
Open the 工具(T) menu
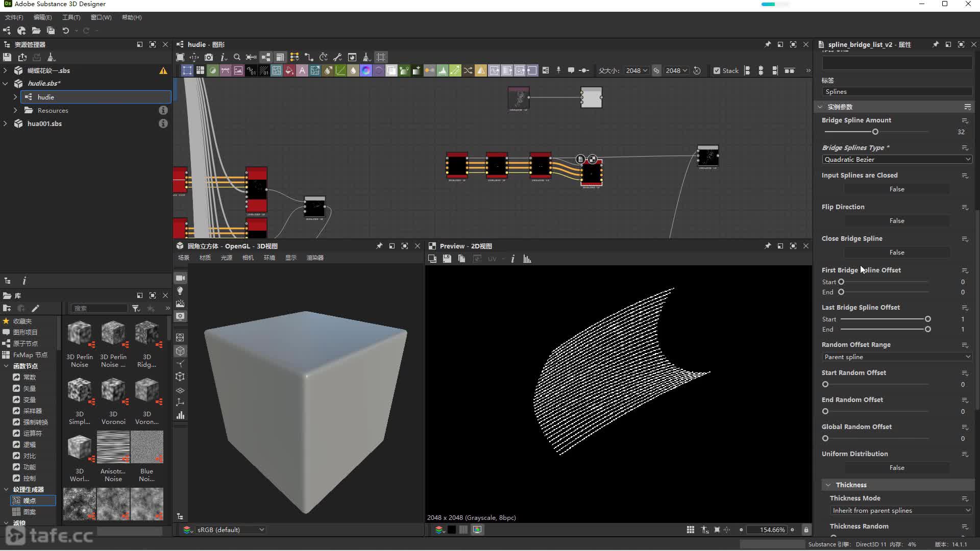pyautogui.click(x=71, y=17)
